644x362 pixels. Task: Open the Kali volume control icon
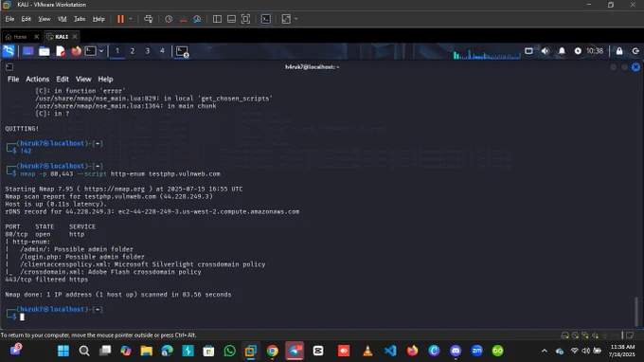545,51
